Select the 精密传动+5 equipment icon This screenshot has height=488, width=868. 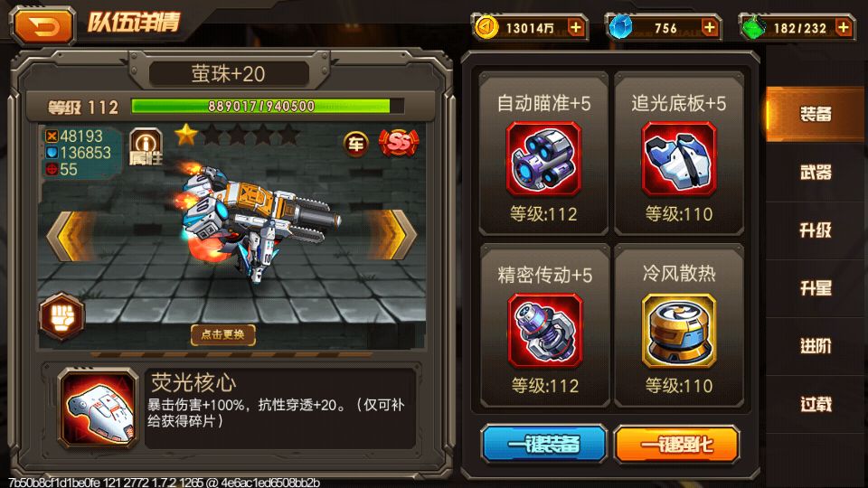coord(544,331)
